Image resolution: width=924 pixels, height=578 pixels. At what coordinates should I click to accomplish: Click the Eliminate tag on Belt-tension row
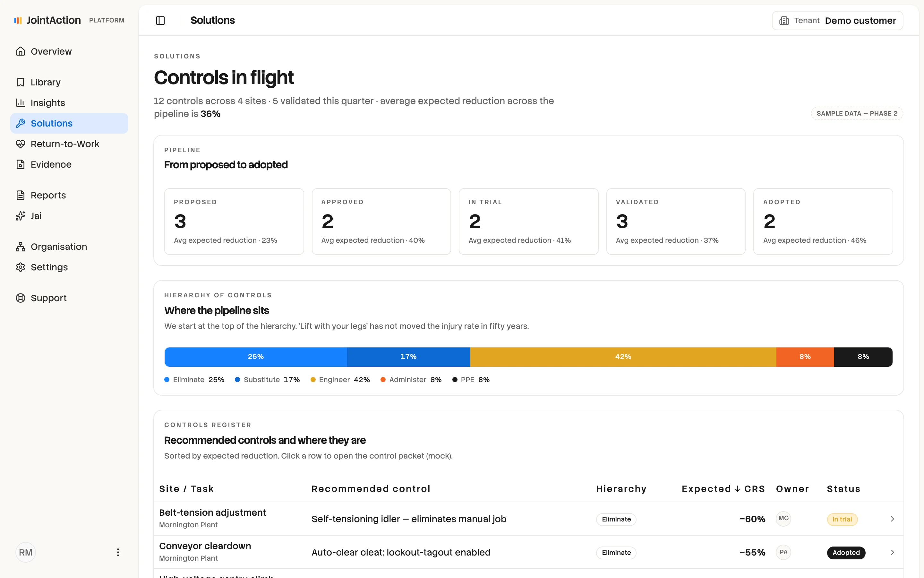(x=616, y=519)
